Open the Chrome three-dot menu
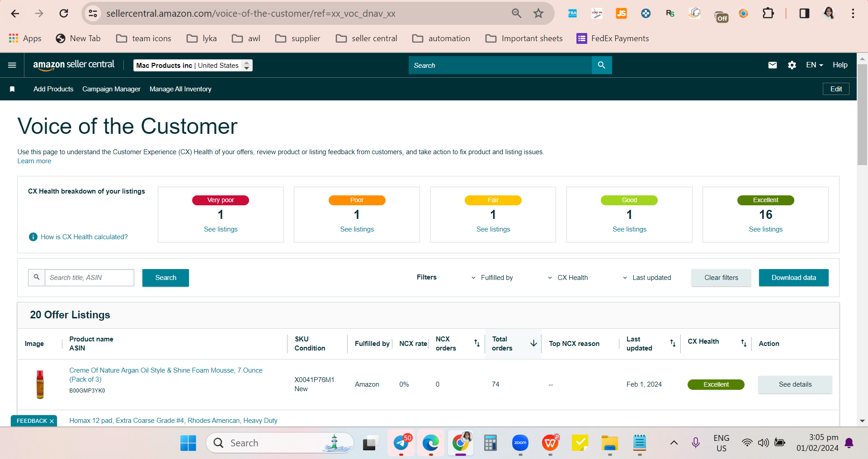868x459 pixels. coord(853,14)
